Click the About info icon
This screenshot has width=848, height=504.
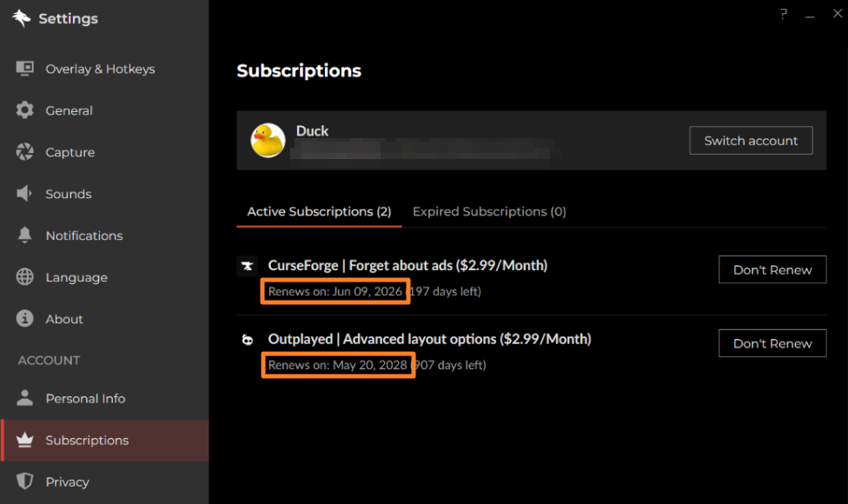24,318
